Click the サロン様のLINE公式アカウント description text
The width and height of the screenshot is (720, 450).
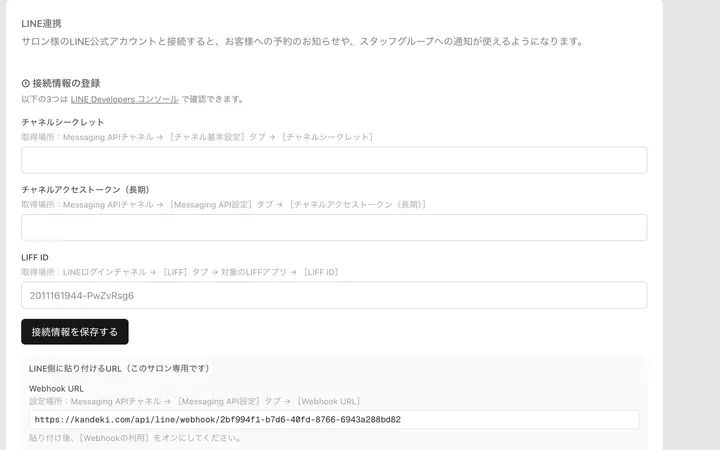point(302,42)
